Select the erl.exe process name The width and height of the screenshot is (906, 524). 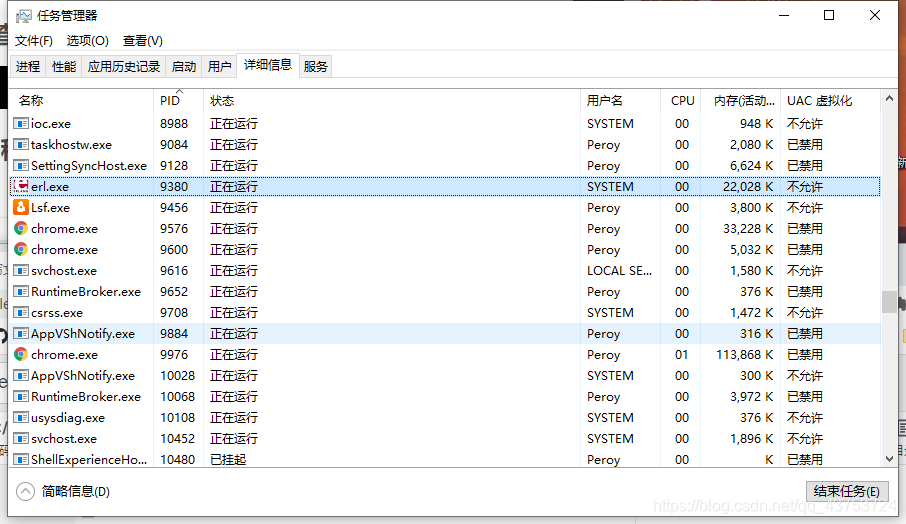click(x=50, y=187)
